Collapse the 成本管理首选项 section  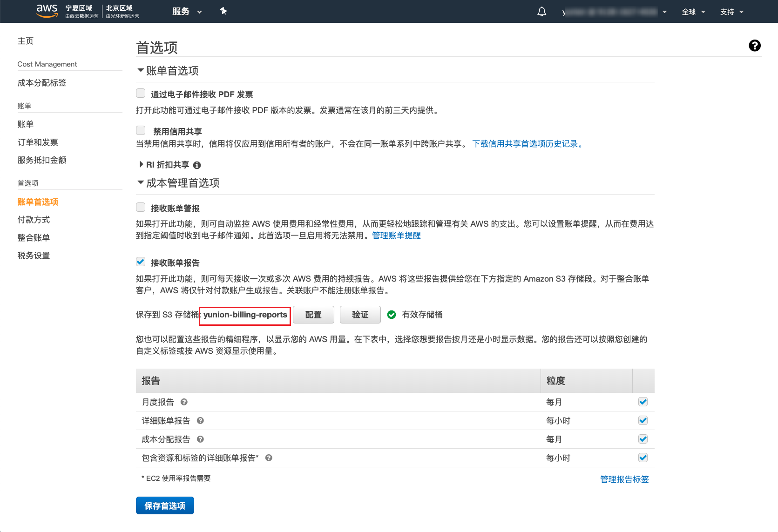141,183
